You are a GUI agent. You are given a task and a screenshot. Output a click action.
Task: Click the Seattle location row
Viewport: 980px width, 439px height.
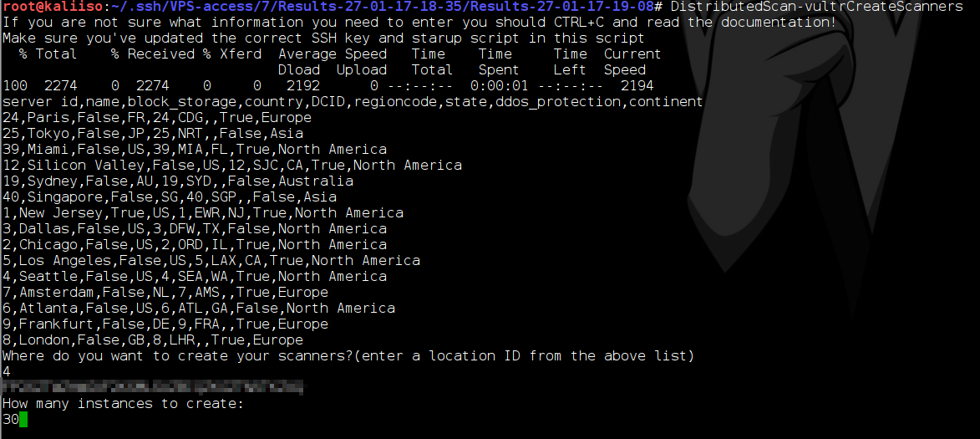pos(195,277)
